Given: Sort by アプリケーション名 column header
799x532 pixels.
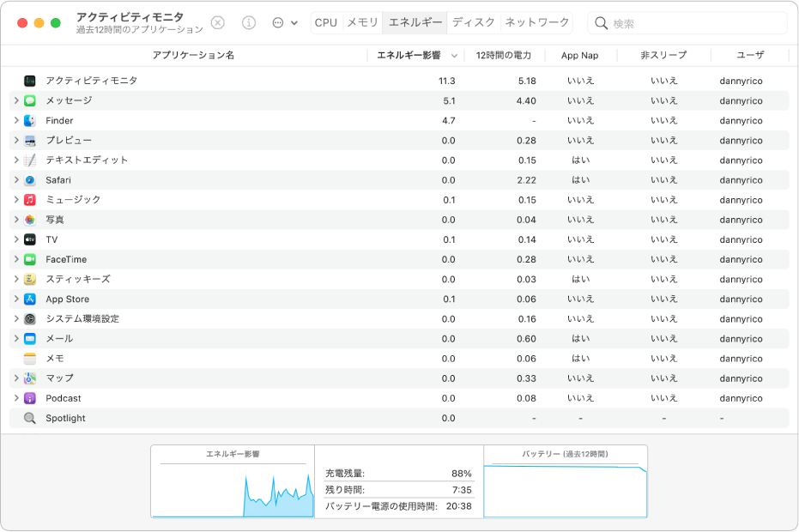Looking at the screenshot, I should tap(193, 56).
